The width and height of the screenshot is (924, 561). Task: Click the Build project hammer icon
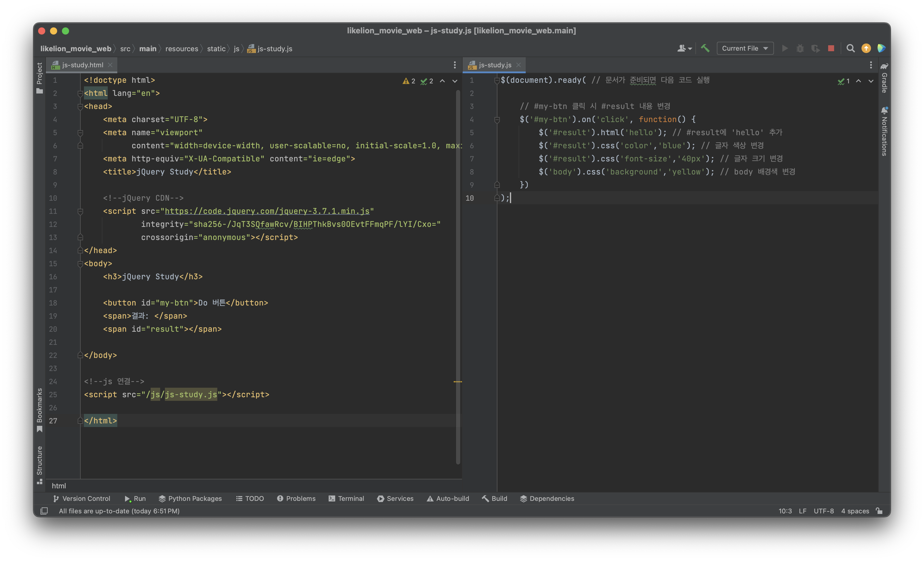coord(705,48)
